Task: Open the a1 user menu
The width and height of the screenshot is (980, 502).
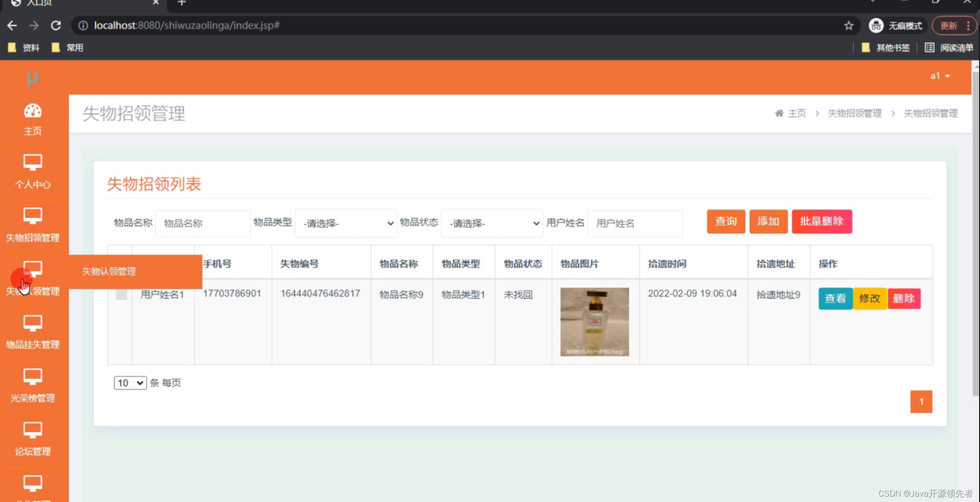Action: click(940, 76)
